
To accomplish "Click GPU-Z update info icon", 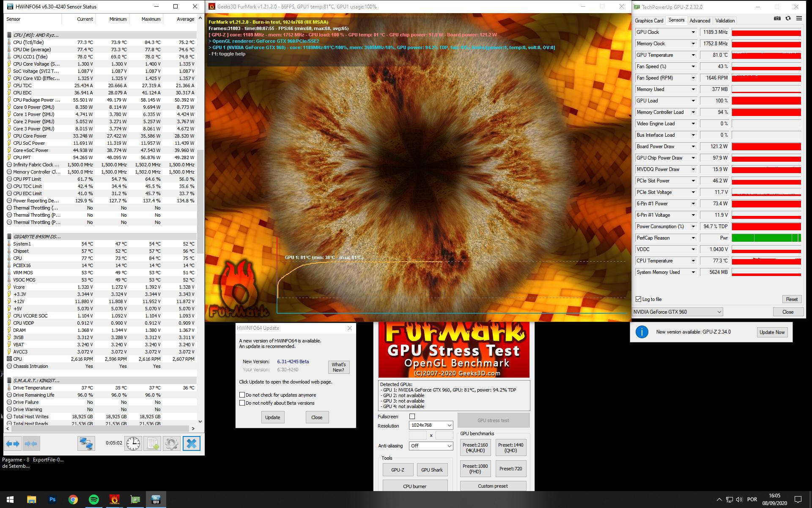I will (x=642, y=332).
